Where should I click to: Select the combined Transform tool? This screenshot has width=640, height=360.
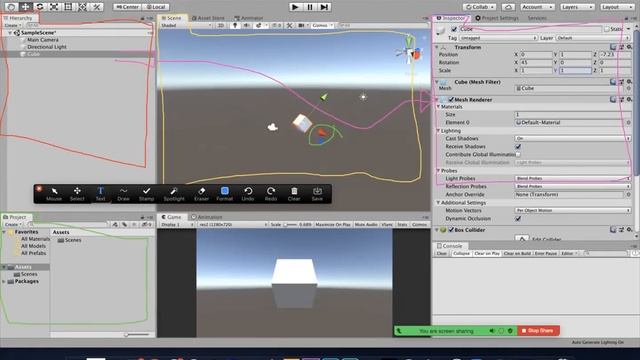click(x=82, y=7)
